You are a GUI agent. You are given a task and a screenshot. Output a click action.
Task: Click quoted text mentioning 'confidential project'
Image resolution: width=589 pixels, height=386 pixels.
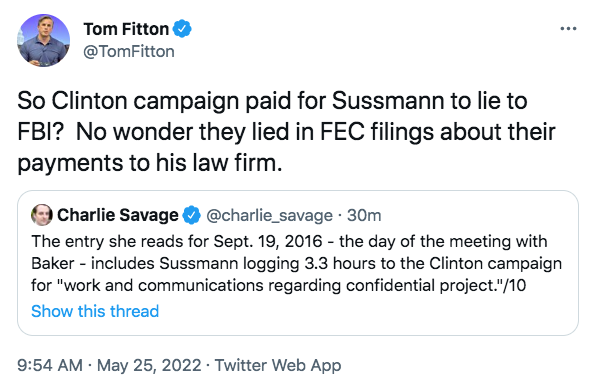click(x=278, y=285)
